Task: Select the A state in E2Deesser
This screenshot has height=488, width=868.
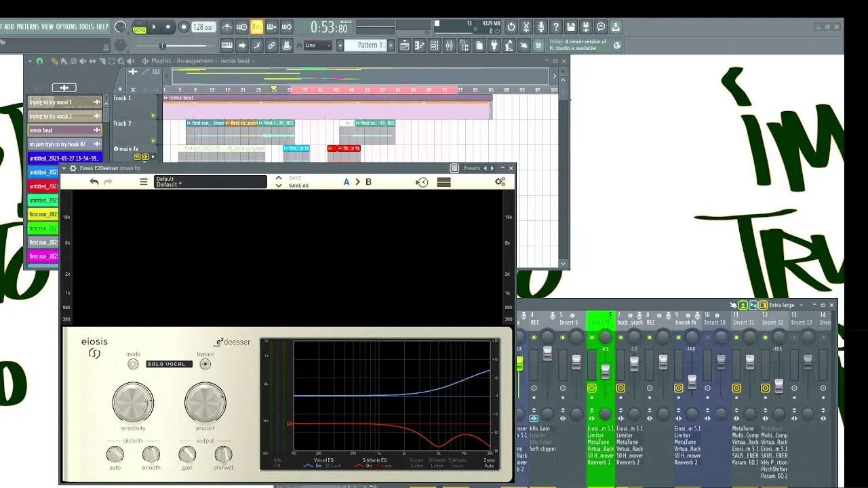Action: [347, 182]
